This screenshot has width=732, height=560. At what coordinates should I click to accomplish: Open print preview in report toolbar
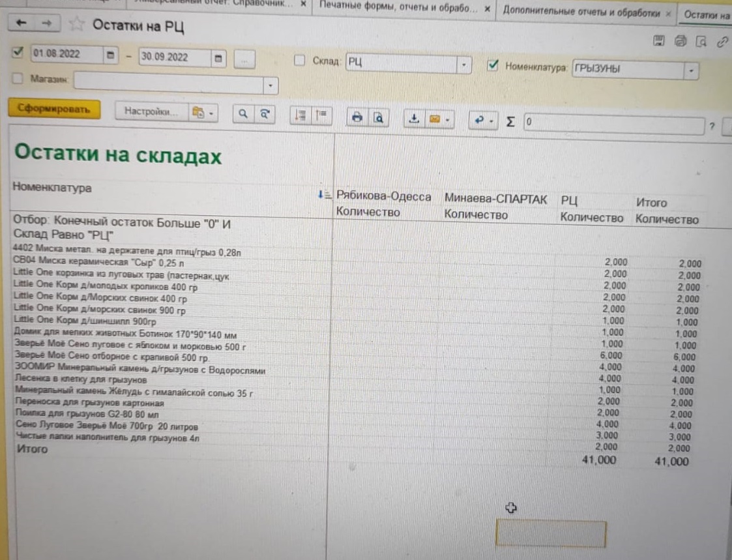[378, 118]
